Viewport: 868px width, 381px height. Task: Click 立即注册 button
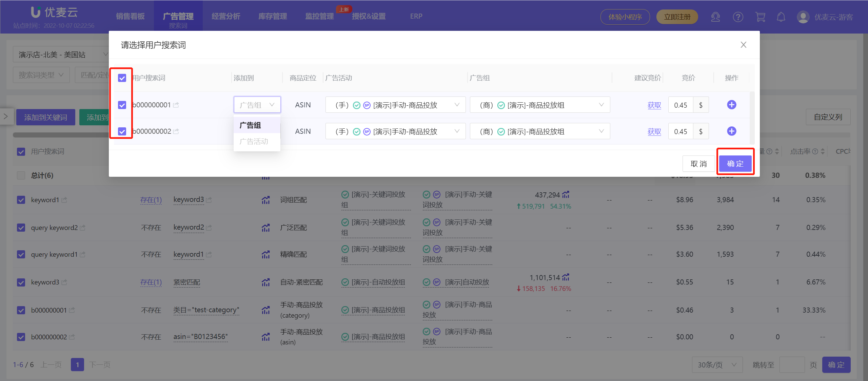click(x=677, y=17)
